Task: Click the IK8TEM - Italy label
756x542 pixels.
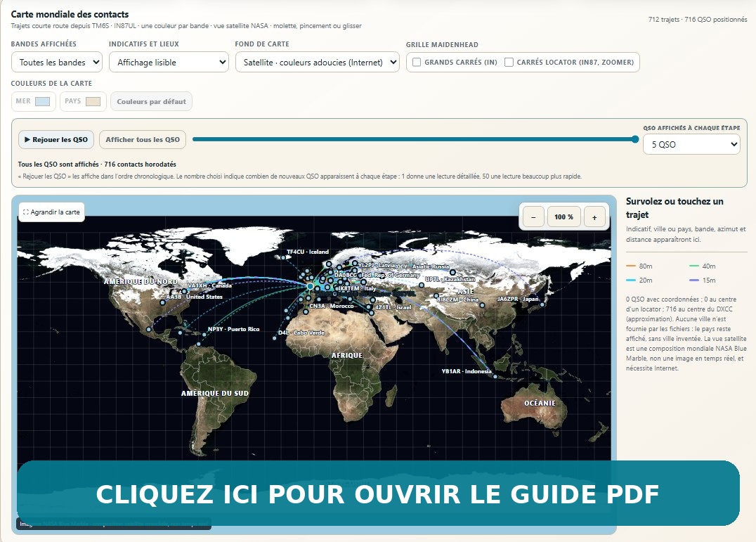Action: click(356, 288)
